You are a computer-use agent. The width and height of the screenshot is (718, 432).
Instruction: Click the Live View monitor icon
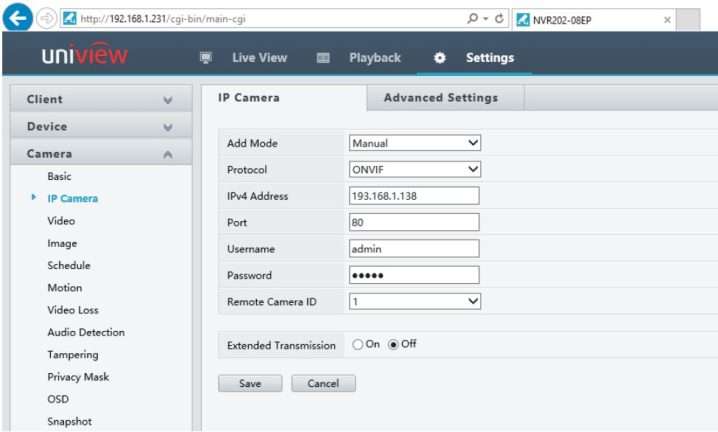coord(206,58)
